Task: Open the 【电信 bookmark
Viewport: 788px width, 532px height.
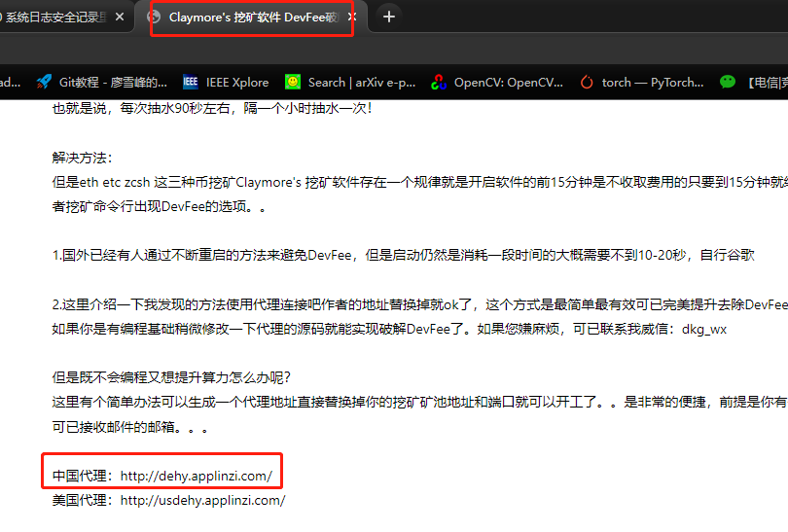Action: (x=753, y=82)
